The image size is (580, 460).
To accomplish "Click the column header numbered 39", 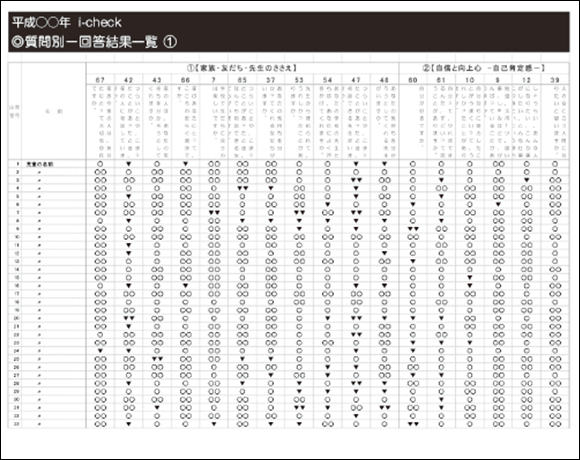I will (x=555, y=80).
